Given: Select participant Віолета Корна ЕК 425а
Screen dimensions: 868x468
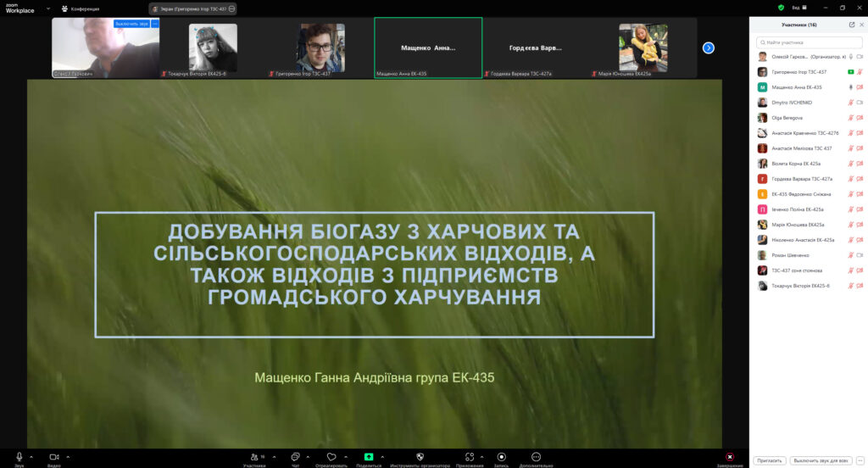Looking at the screenshot, I should [x=809, y=164].
